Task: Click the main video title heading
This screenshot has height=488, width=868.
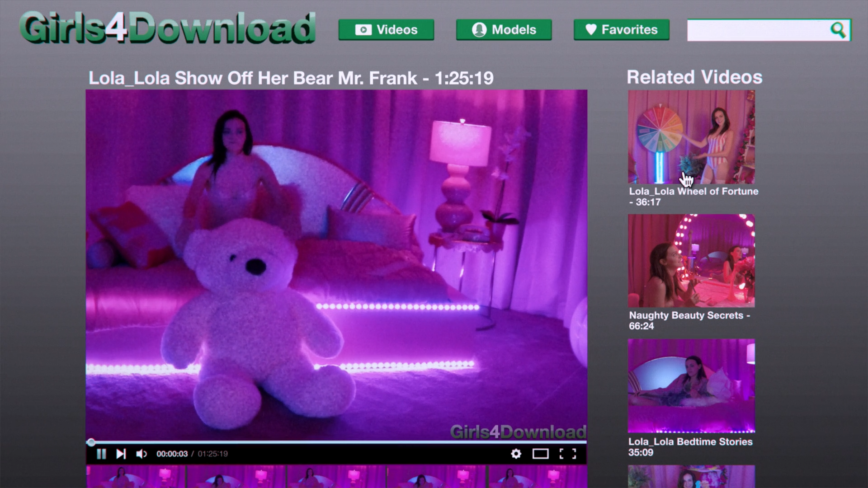Action: [291, 78]
